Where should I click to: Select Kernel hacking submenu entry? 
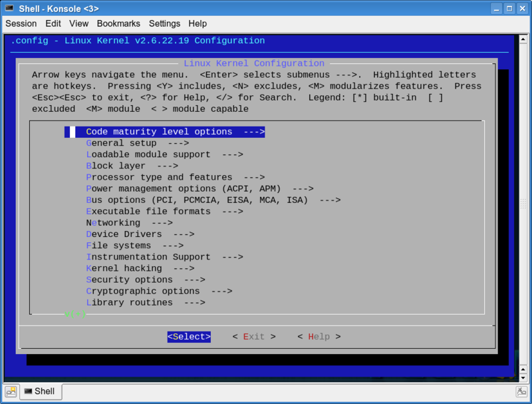tap(140, 268)
